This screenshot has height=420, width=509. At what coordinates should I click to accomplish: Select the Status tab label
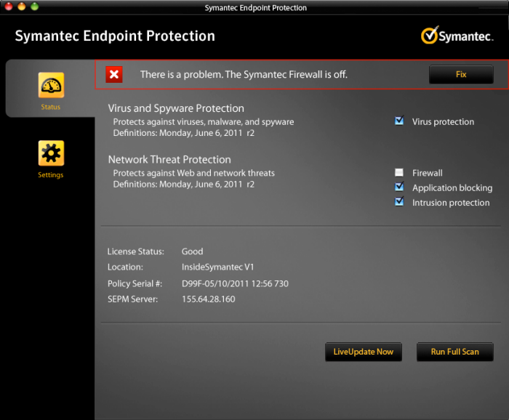click(51, 107)
